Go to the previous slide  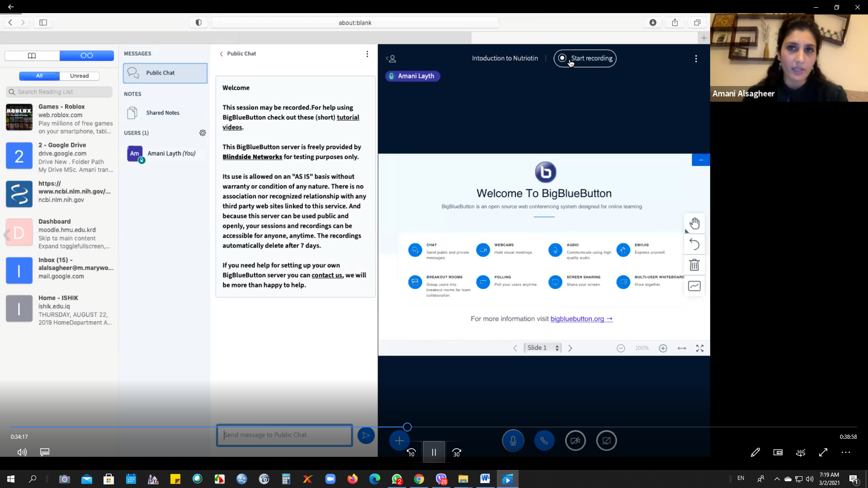point(515,348)
